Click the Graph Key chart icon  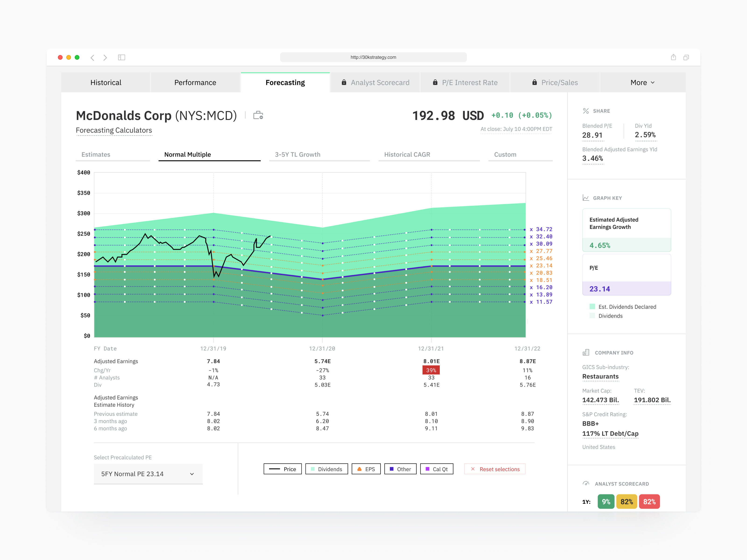pyautogui.click(x=585, y=197)
